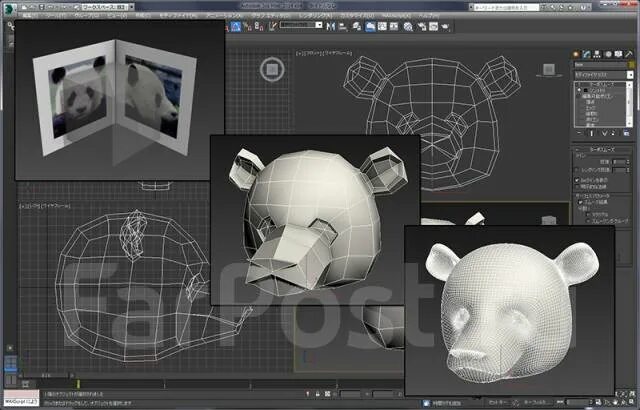Collapse the TurboSmooth rollout header
This screenshot has height=410, width=640.
(602, 150)
